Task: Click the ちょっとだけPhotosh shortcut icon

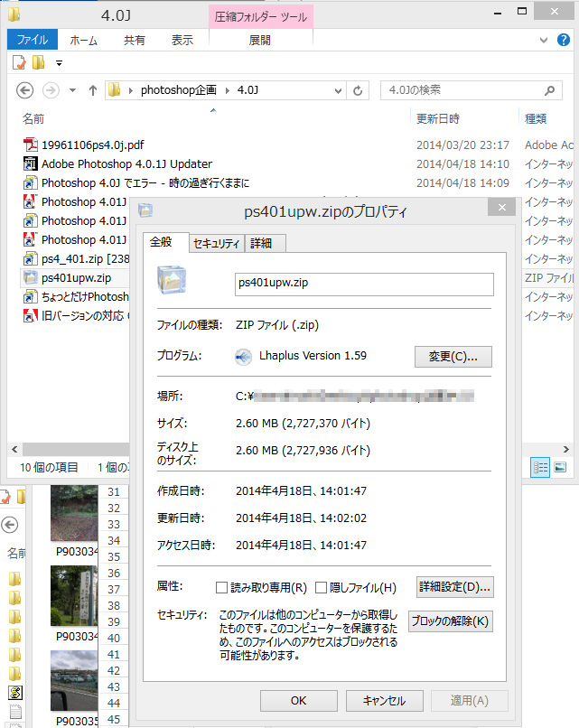Action: (30, 296)
